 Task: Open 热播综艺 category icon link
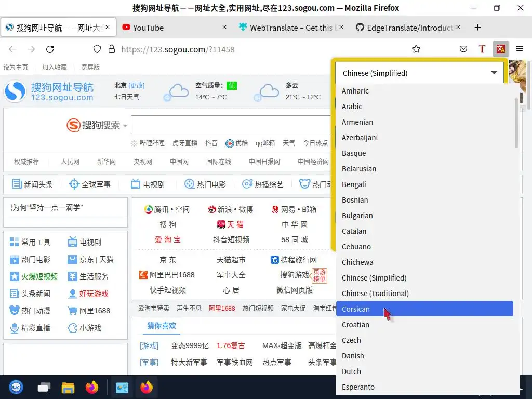click(262, 184)
